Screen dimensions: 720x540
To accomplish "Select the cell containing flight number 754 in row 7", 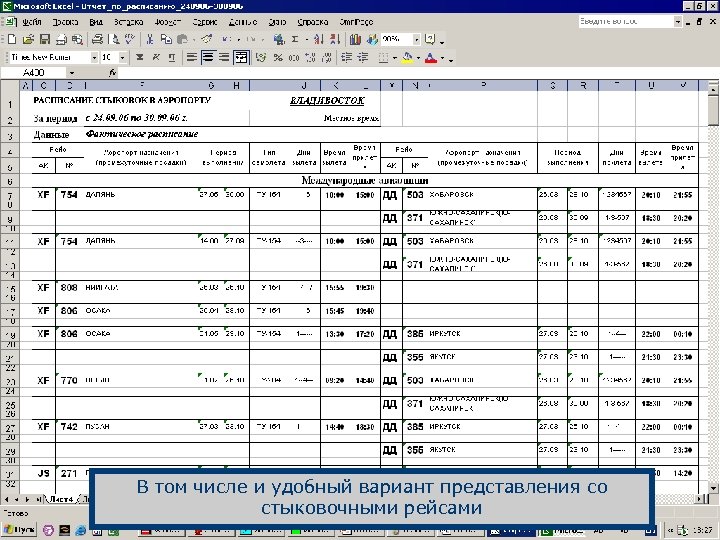I will click(x=69, y=195).
